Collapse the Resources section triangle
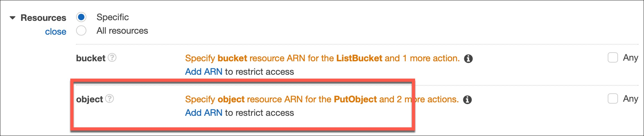The image size is (644, 136). 13,18
